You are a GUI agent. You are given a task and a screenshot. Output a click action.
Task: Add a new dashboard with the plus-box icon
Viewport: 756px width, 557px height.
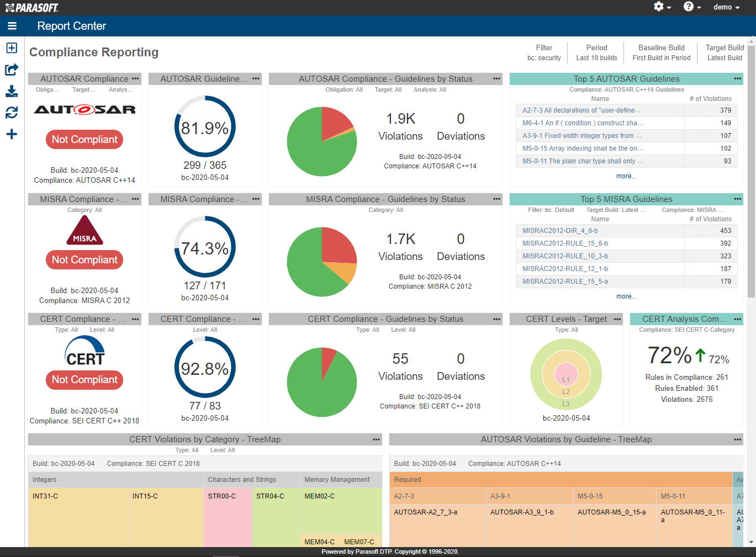coord(12,48)
